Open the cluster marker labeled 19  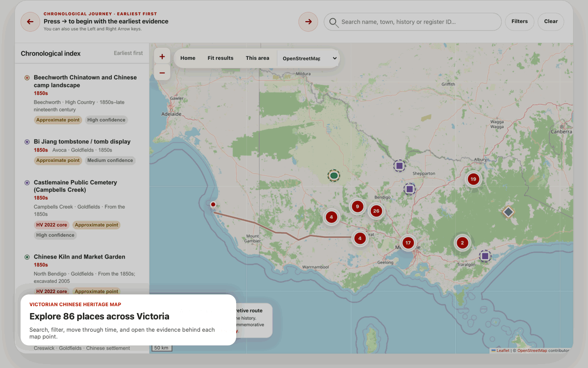coord(473,179)
